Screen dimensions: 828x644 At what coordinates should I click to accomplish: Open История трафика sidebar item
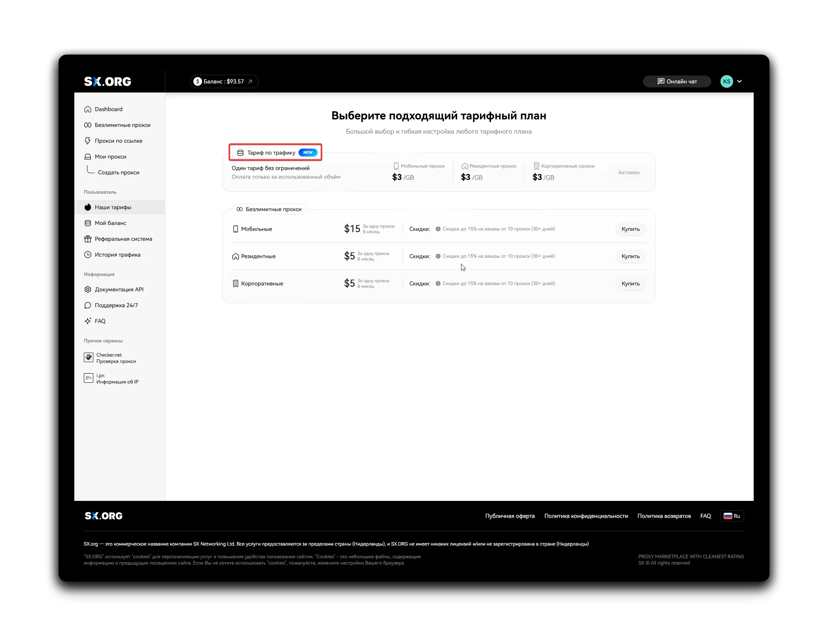pyautogui.click(x=119, y=255)
